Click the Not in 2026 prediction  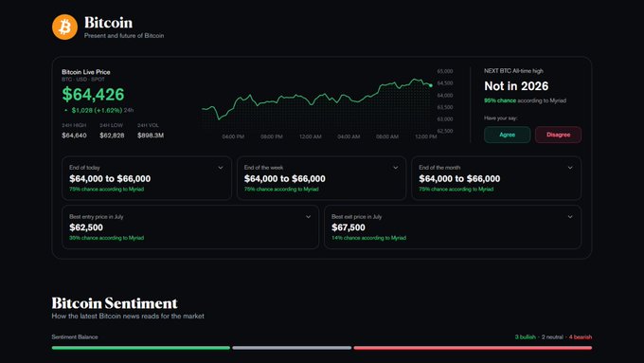click(516, 86)
